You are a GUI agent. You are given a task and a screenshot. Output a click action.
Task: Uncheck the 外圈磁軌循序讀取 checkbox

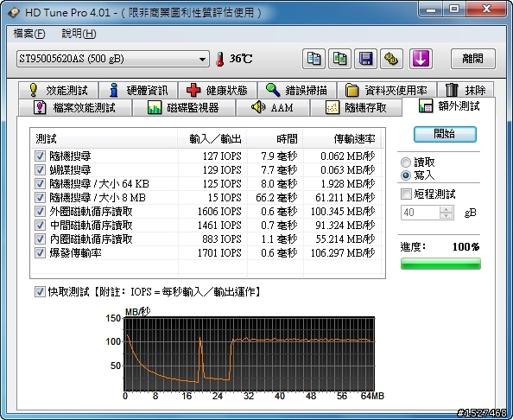pyautogui.click(x=40, y=211)
